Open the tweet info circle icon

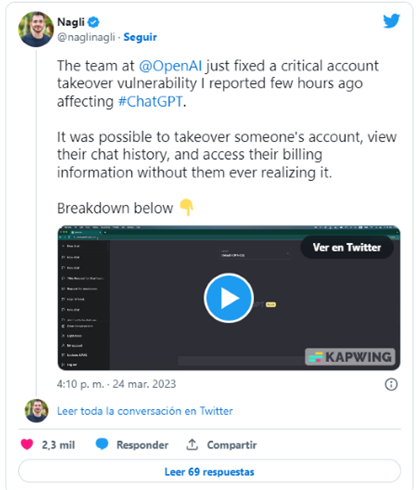coord(391,384)
